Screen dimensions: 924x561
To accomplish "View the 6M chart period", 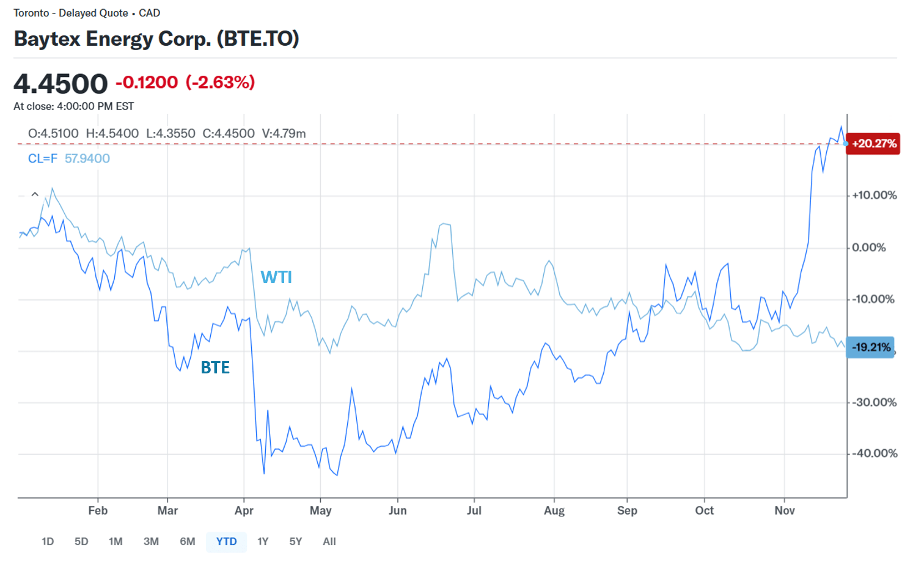I will click(187, 541).
